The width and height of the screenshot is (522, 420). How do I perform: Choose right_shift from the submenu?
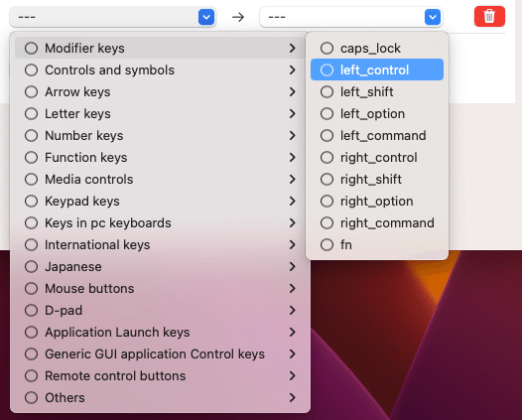(x=377, y=179)
